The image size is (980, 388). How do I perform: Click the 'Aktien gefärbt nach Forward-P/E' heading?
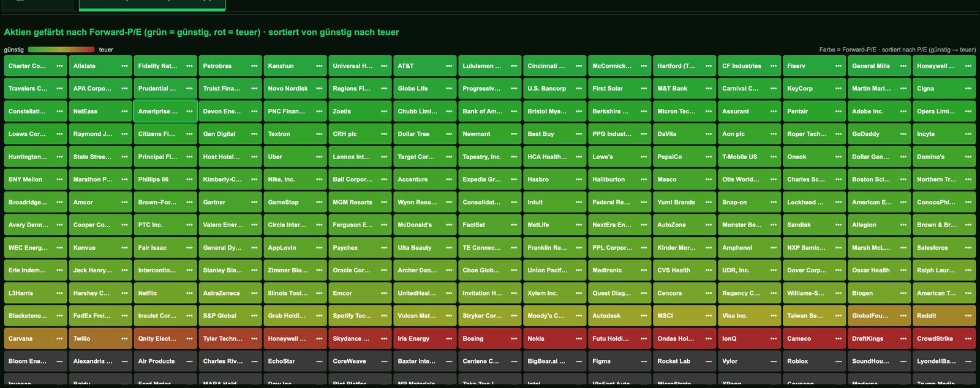pyautogui.click(x=202, y=32)
